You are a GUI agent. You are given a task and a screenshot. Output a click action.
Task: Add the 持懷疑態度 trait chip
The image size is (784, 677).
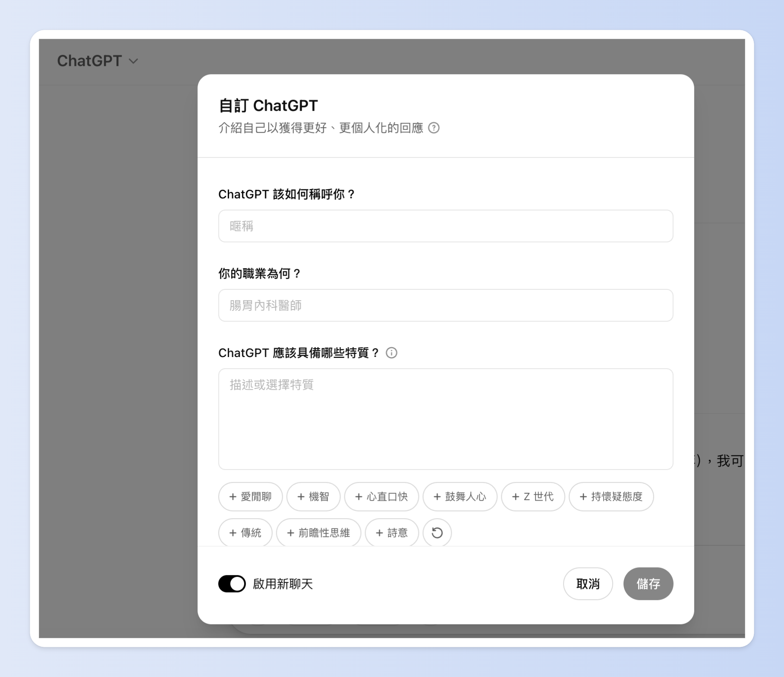point(611,497)
